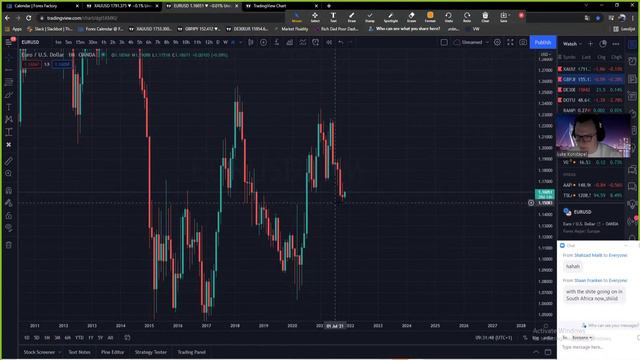Activate the Draw annotation tool

pyautogui.click(x=351, y=17)
